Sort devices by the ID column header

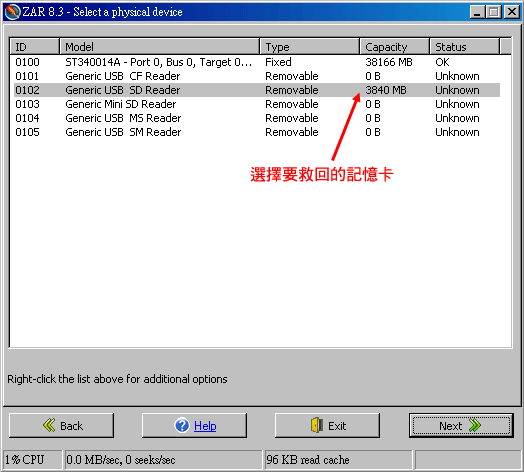click(x=35, y=46)
